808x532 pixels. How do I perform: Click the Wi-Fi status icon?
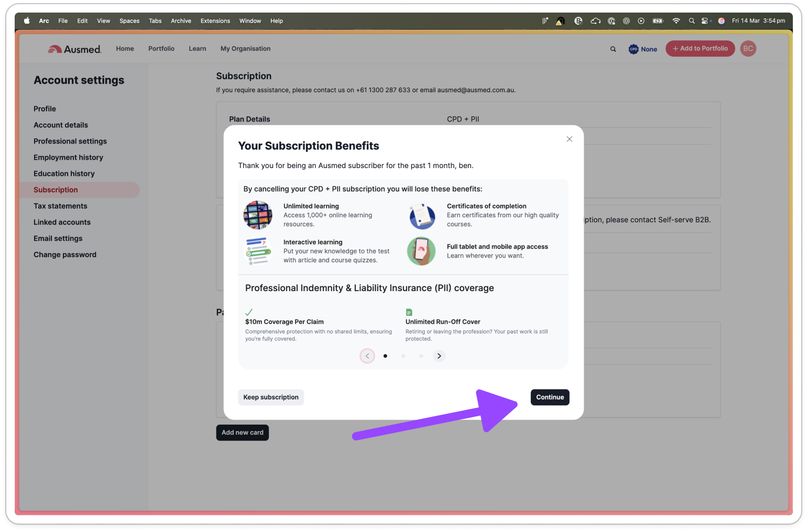click(x=676, y=21)
